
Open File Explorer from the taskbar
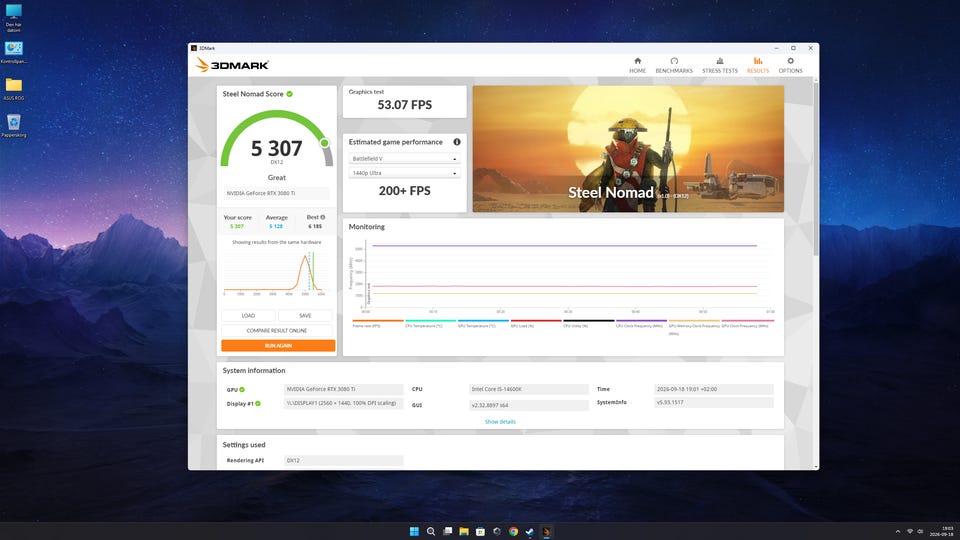tap(464, 531)
